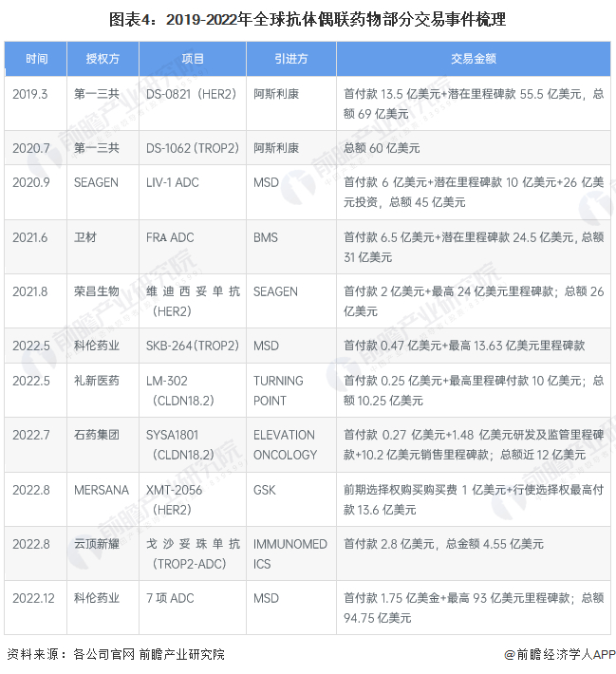Viewport: 616px width, 674px height.
Task: Select the 2022.12 date cell
Action: pos(36,608)
